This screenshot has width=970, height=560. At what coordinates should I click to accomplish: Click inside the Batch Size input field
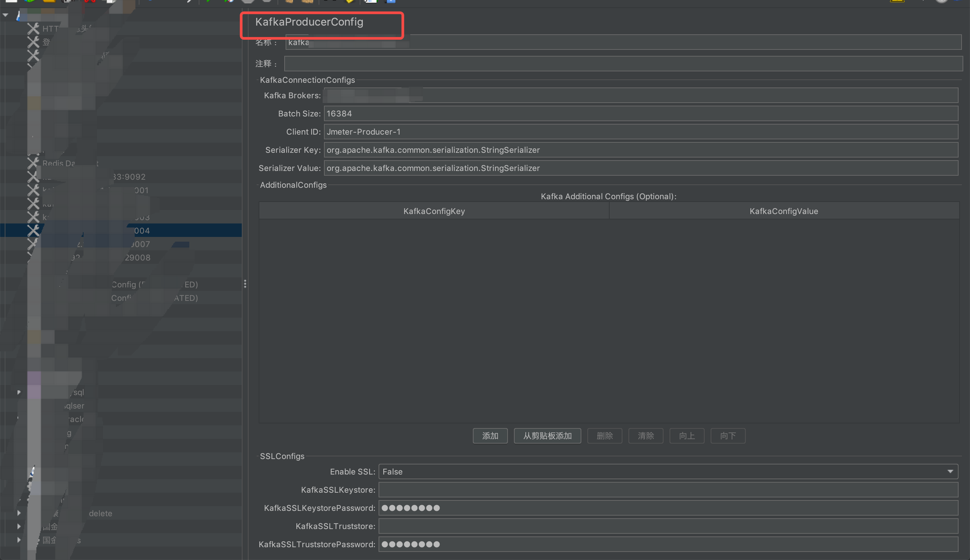point(462,113)
